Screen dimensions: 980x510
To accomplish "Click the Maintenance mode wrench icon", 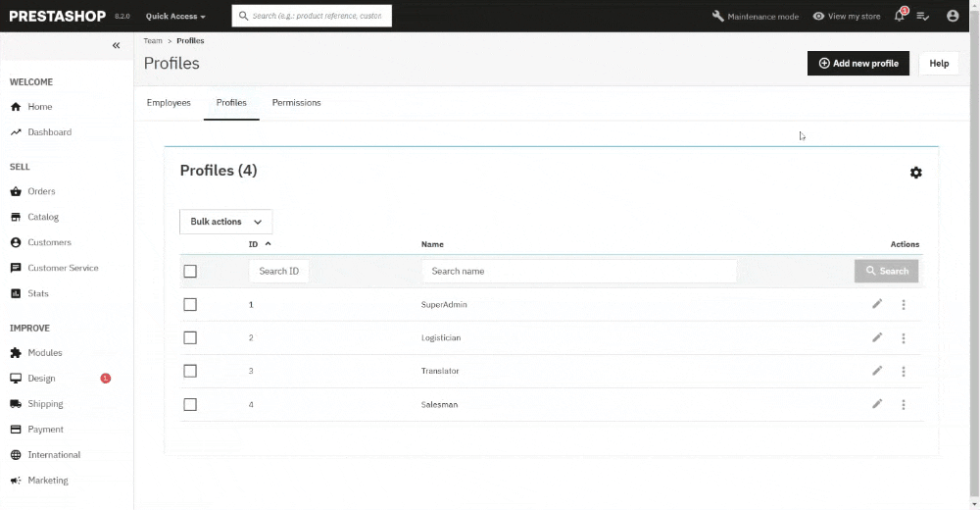I will (x=718, y=16).
